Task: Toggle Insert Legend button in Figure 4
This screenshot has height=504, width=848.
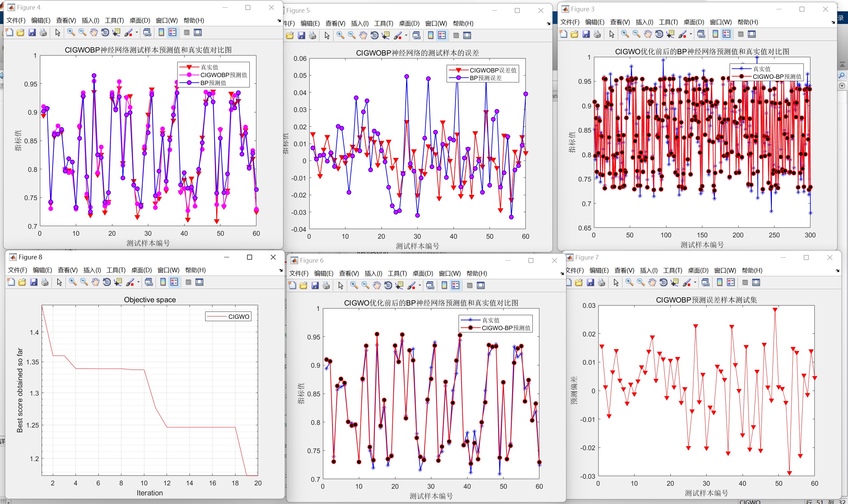Action: pos(173,33)
